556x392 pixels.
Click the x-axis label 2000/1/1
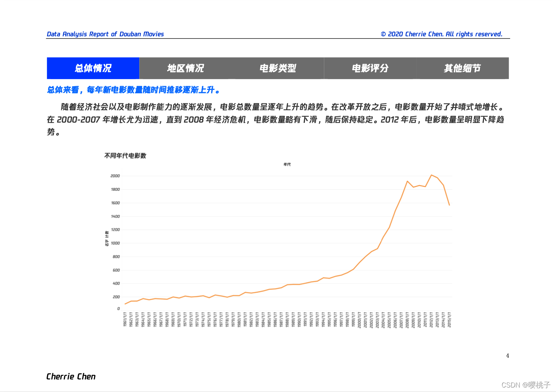(359, 320)
